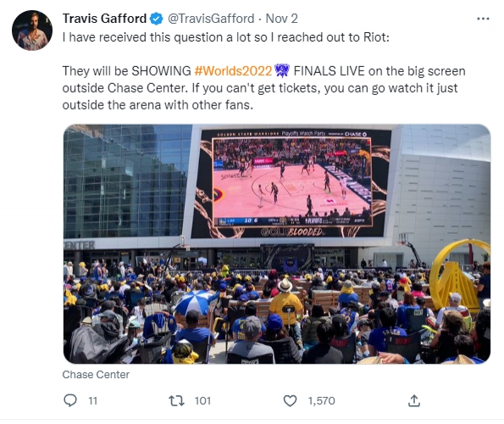Retweet using the retweet arrows icon
The height and width of the screenshot is (424, 504).
[176, 400]
